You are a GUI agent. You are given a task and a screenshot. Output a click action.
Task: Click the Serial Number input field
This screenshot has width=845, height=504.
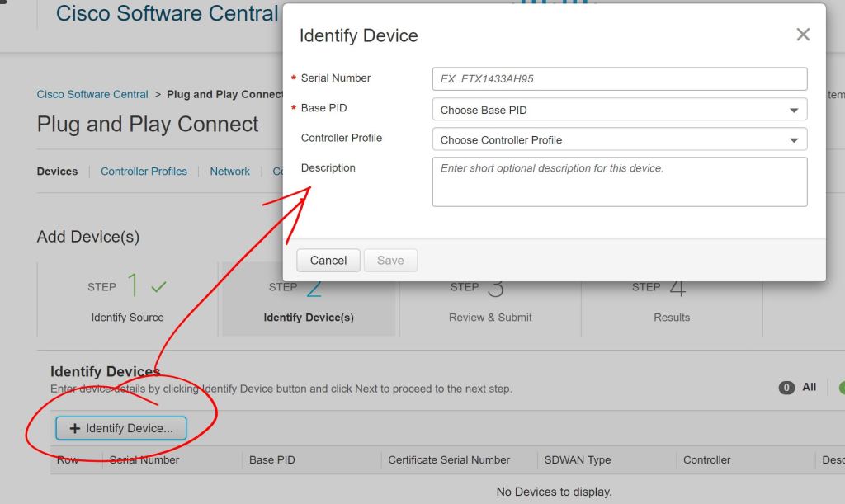tap(619, 79)
